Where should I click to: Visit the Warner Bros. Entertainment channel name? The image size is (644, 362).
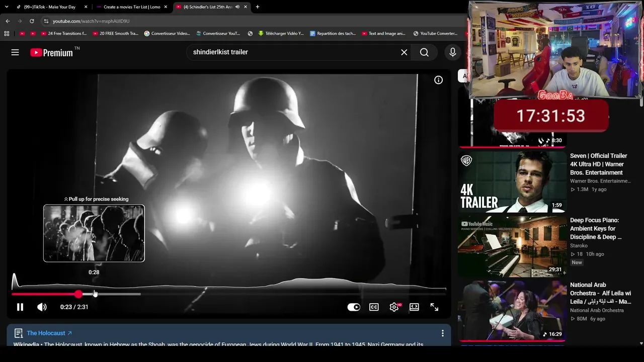[x=600, y=181]
